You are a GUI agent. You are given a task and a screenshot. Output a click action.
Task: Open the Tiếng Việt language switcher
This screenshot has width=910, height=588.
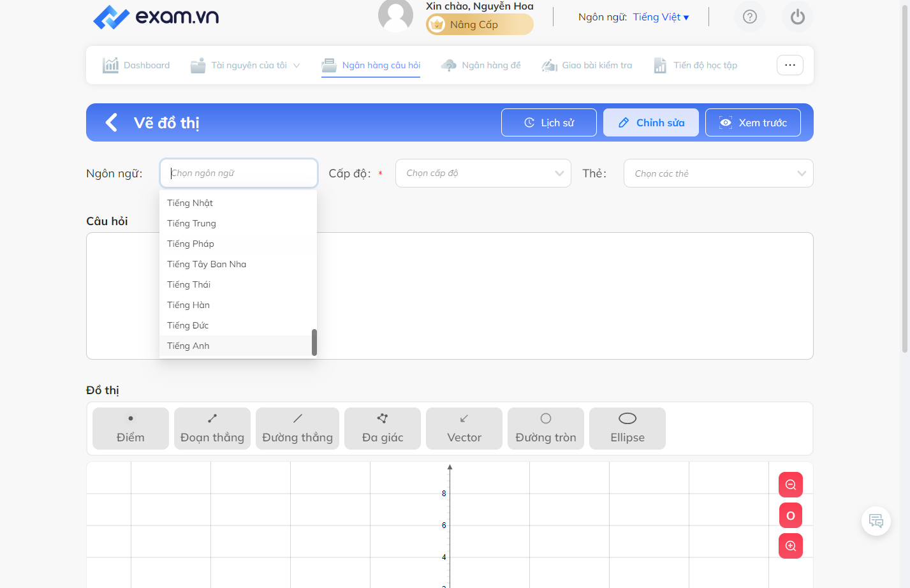click(x=661, y=17)
